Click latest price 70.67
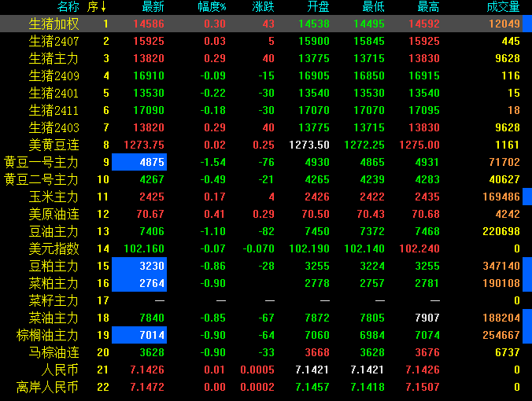532x401 pixels. (x=150, y=214)
